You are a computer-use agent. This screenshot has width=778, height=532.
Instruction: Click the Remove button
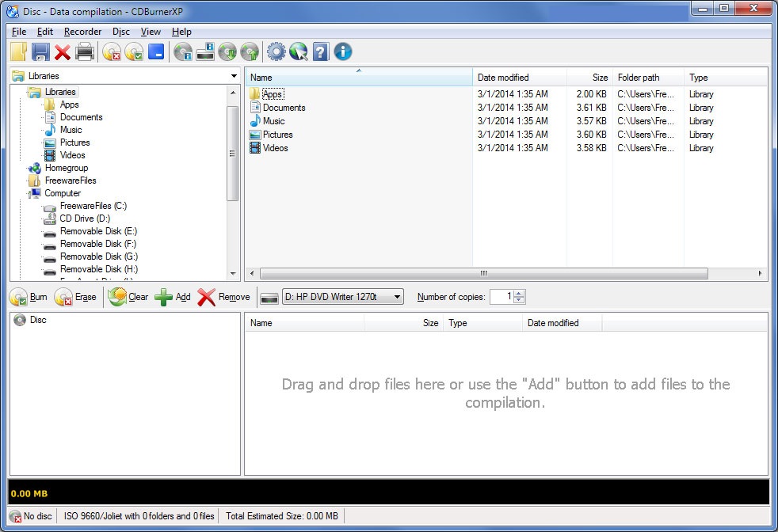(x=223, y=297)
